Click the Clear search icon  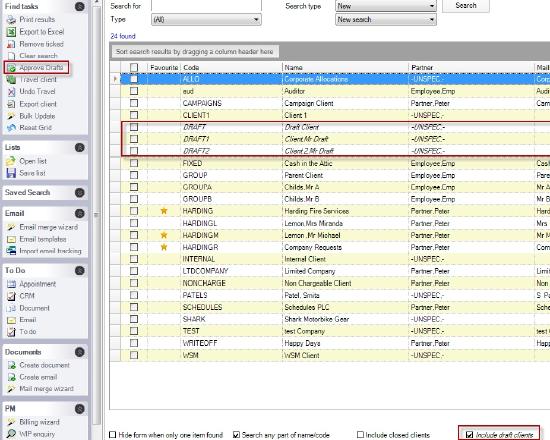coord(11,56)
